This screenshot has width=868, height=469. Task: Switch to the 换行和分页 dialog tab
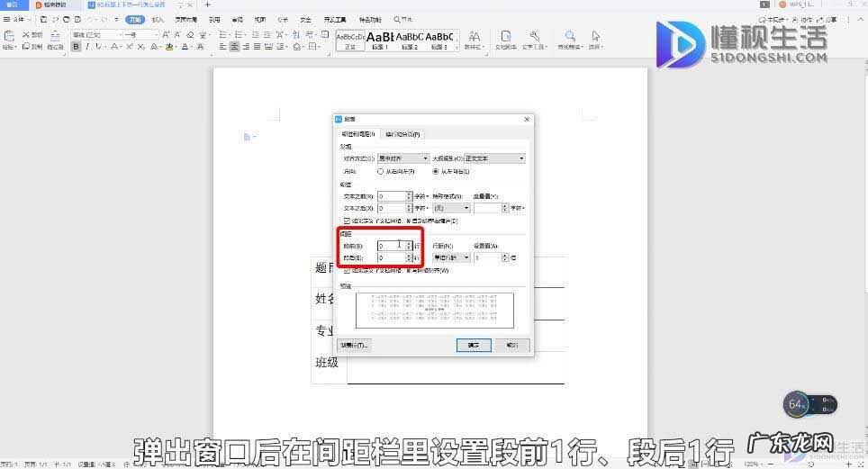(402, 134)
